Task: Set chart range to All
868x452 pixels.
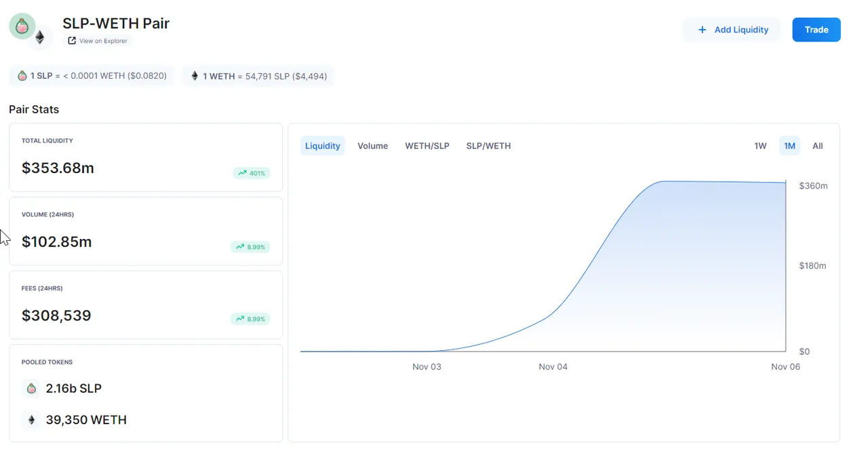Action: (818, 146)
